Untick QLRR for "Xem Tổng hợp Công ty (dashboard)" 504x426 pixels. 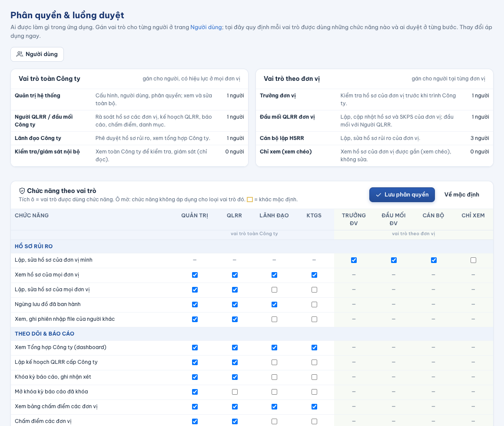point(235,348)
